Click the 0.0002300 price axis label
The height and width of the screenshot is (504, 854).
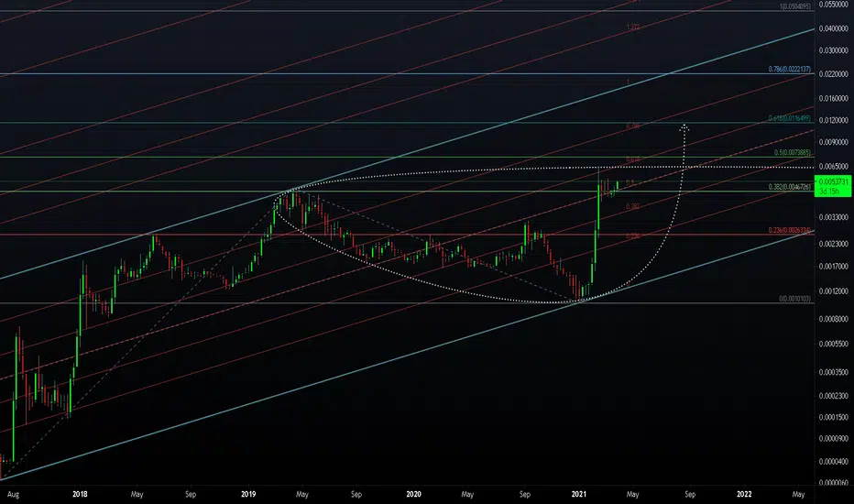(x=834, y=396)
